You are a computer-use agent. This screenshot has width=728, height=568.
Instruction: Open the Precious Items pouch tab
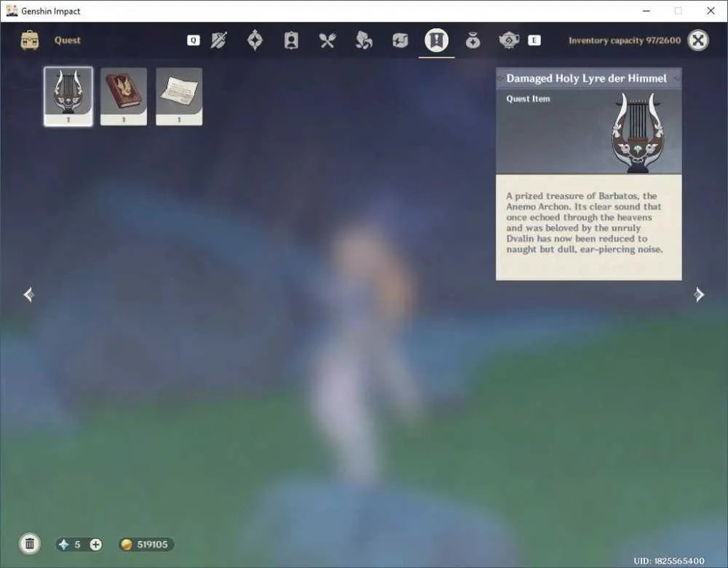[x=472, y=40]
